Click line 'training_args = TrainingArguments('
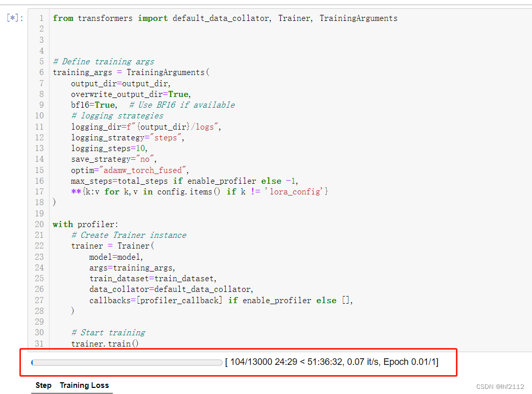532x394 pixels. (x=131, y=72)
